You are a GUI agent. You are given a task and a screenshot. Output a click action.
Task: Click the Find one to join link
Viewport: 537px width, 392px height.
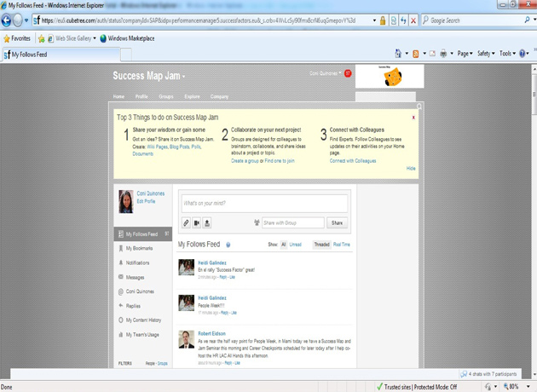(280, 160)
